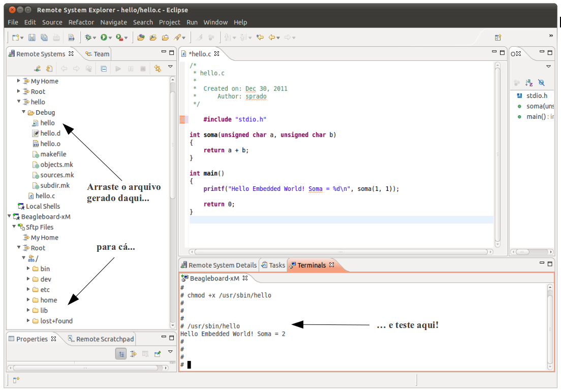Click Collapse All in Remote Systems toolbar
Image resolution: width=561 pixels, height=392 pixels.
[104, 69]
